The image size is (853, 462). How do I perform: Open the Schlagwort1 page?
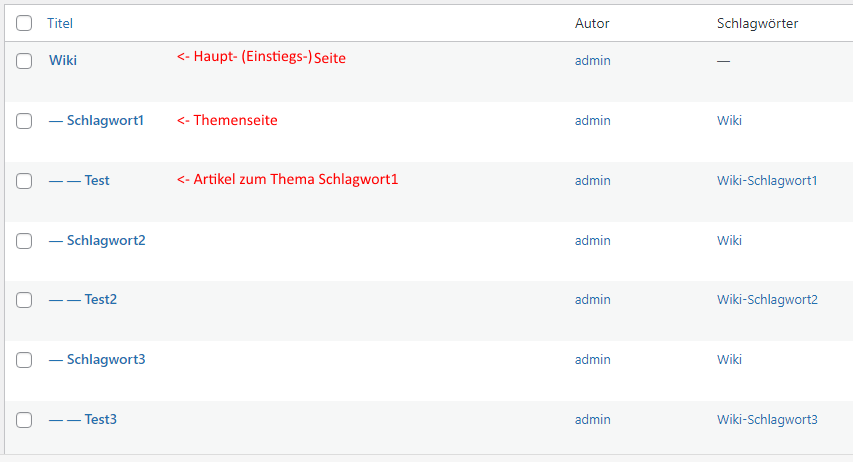click(105, 120)
